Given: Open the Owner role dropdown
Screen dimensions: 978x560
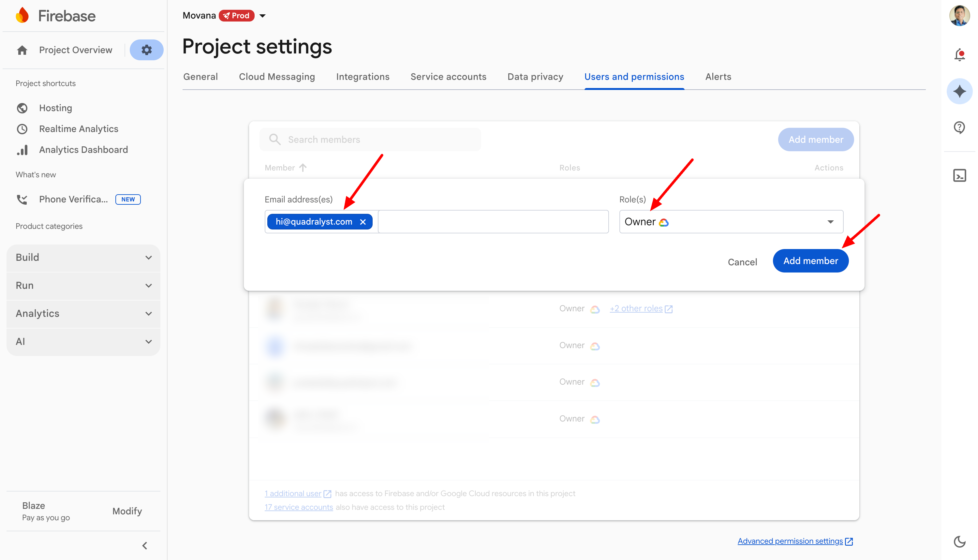Looking at the screenshot, I should (x=731, y=222).
